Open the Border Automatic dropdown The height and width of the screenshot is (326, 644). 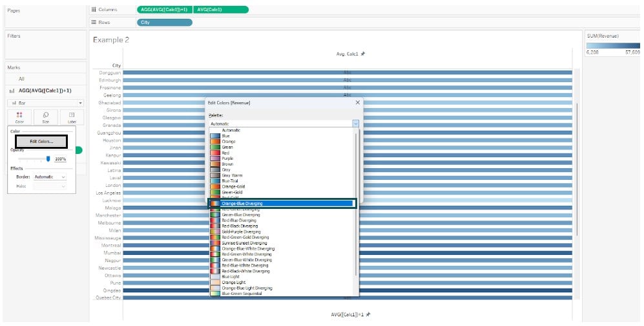pyautogui.click(x=63, y=177)
